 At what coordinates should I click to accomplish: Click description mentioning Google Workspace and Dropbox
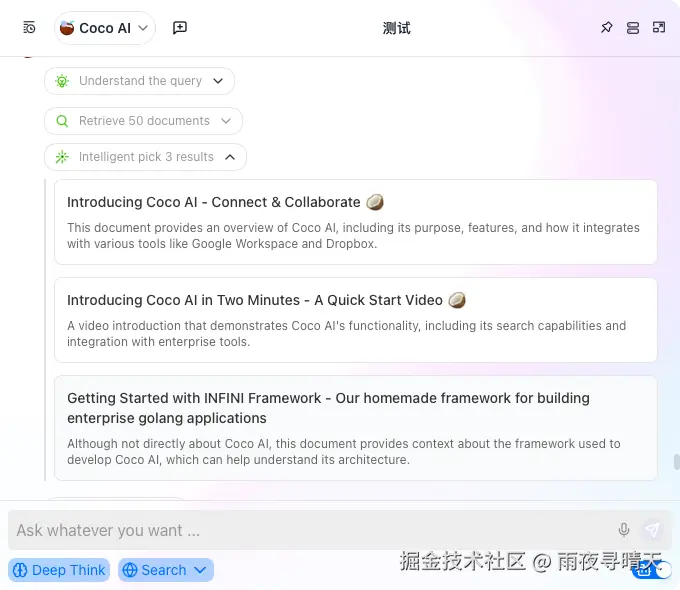coord(353,236)
